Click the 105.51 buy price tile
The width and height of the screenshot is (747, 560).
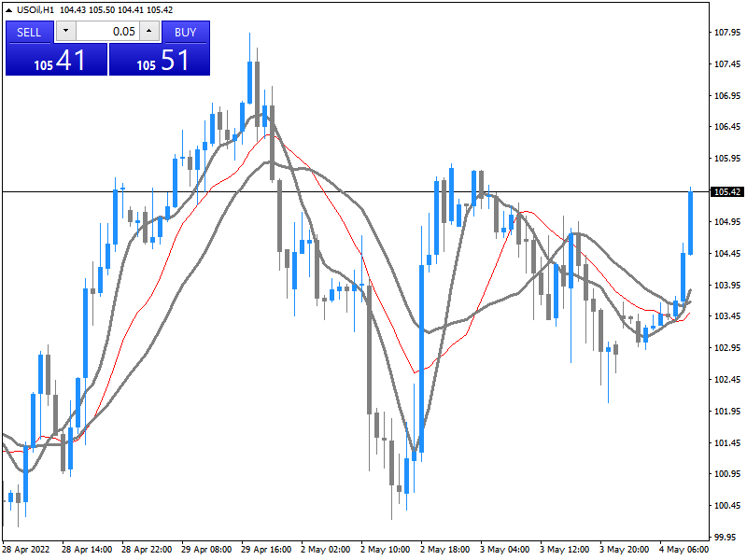(x=160, y=61)
